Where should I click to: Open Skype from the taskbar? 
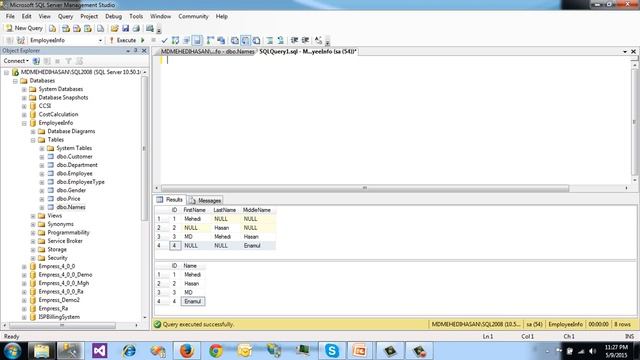[331, 351]
